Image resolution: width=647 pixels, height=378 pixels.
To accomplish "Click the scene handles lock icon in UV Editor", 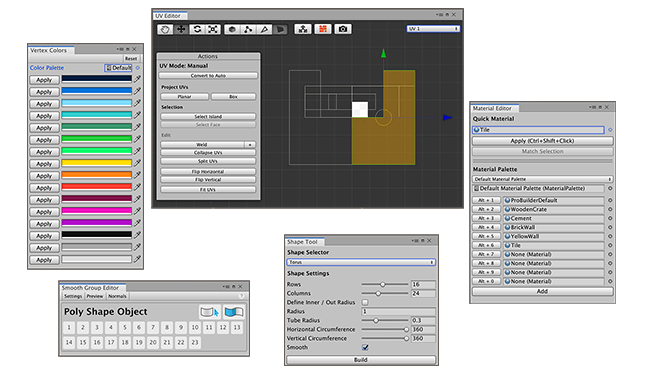I will 303,29.
